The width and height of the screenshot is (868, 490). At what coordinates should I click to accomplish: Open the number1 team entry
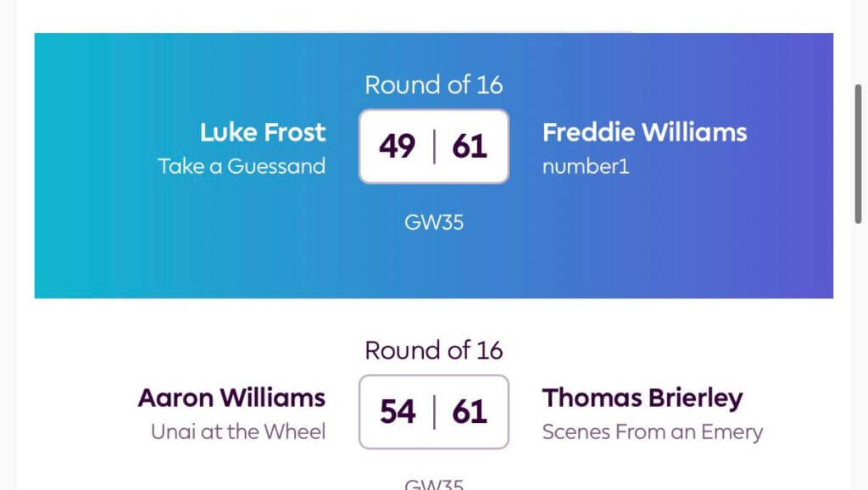click(x=586, y=166)
